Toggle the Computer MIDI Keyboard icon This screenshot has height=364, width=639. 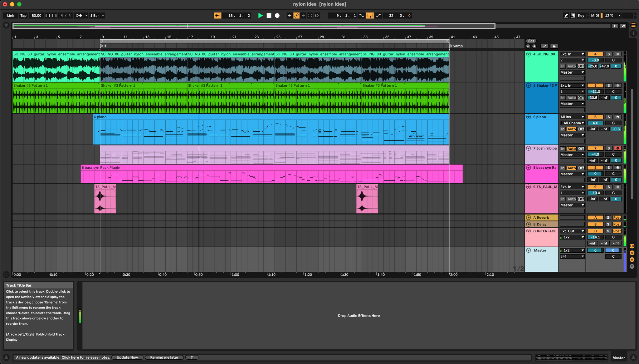click(573, 16)
